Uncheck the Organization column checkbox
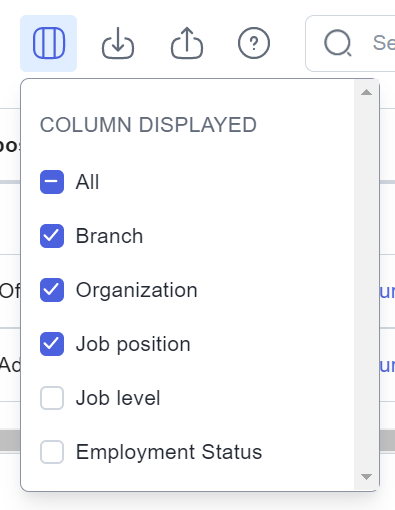Viewport: 395px width, 510px height. point(52,290)
